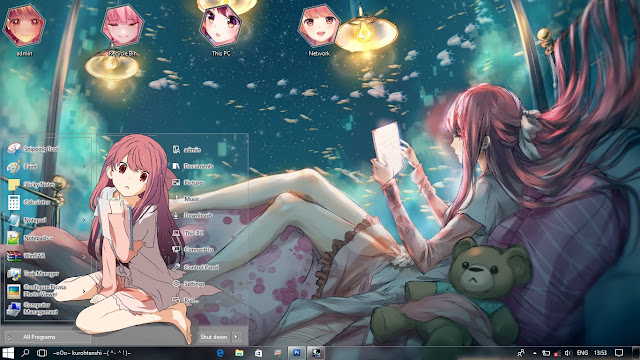Screen dimensions: 640x360
Task: Open the Action Center notifications icon
Action: 619,353
